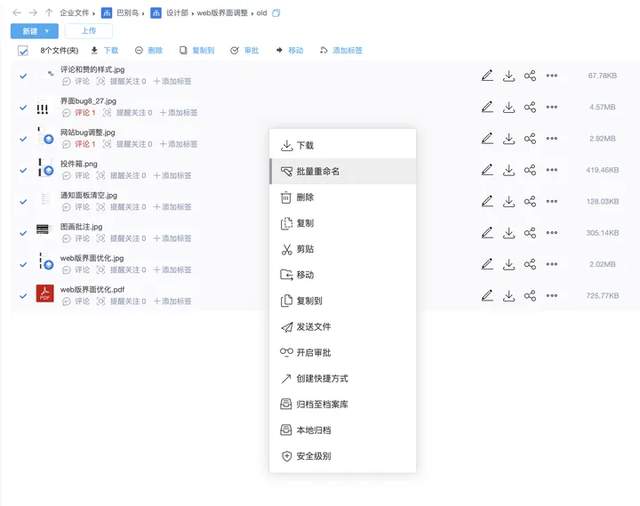This screenshot has width=640, height=506.
Task: Choose 创建快捷方式 from the context menu
Action: point(343,379)
